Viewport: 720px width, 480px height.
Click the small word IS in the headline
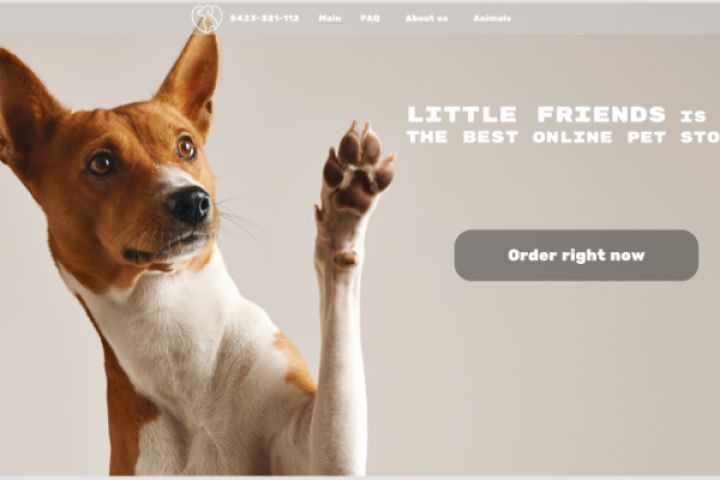[x=693, y=116]
